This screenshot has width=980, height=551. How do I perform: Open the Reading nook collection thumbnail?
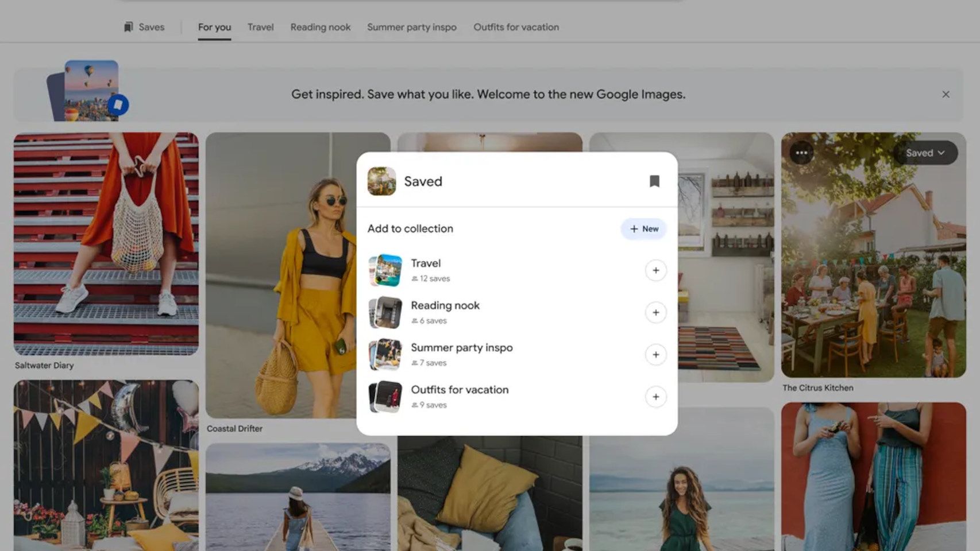[385, 312]
